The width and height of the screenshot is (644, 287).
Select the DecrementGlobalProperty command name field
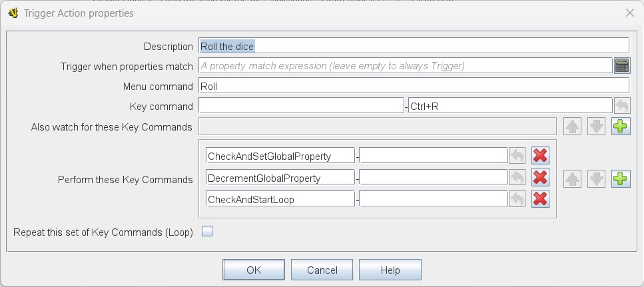coord(280,178)
